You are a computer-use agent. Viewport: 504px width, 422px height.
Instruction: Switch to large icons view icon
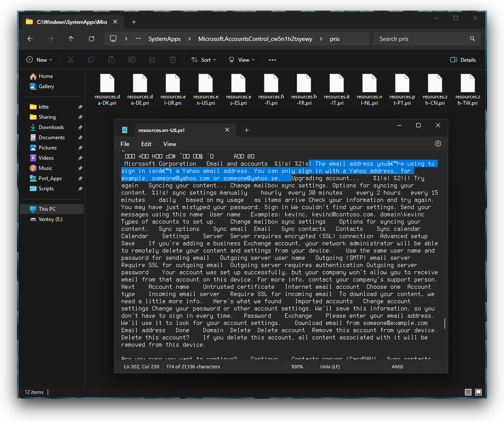pyautogui.click(x=478, y=392)
